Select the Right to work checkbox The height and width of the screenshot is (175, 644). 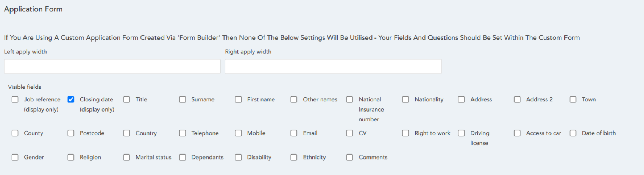(405, 133)
